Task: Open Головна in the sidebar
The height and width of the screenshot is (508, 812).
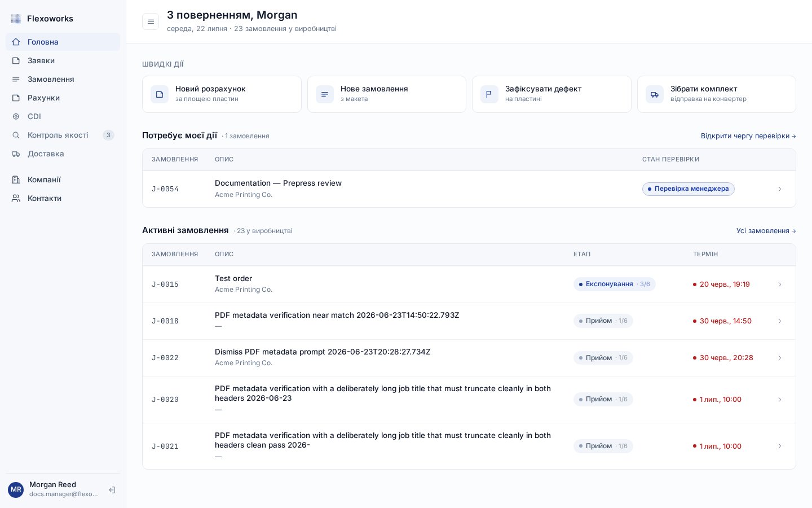Action: click(63, 42)
